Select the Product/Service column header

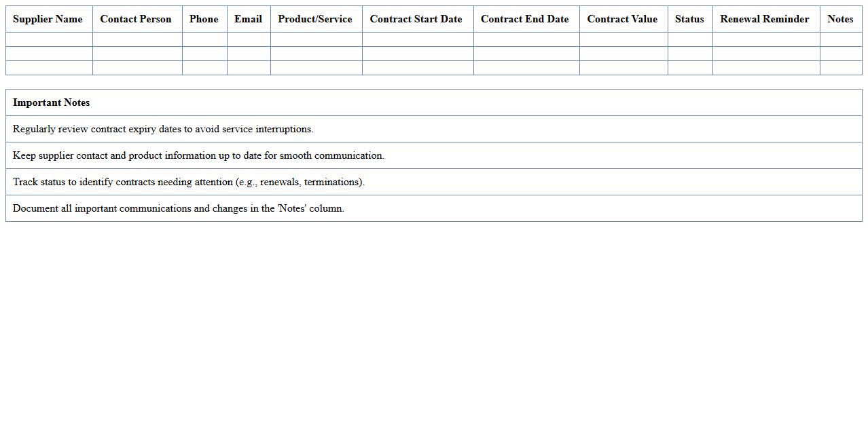[315, 19]
